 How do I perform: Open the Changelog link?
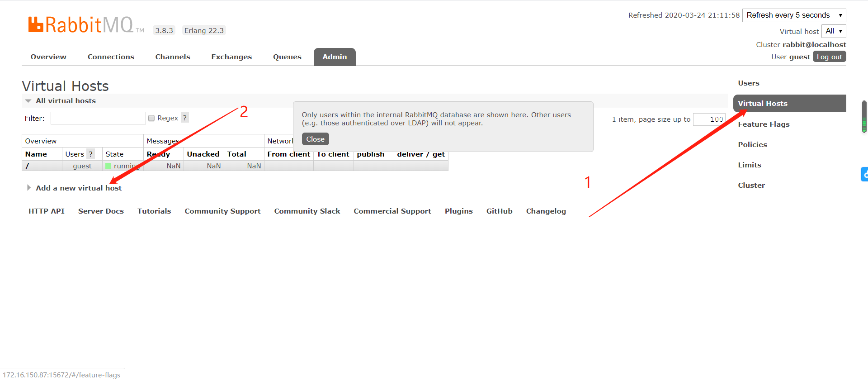click(x=546, y=211)
